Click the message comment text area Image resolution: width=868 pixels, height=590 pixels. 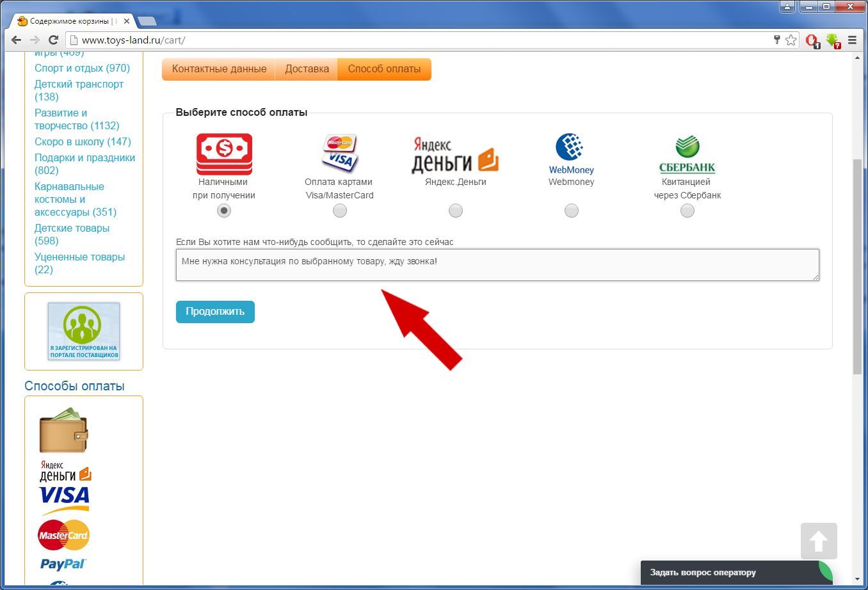tap(497, 265)
